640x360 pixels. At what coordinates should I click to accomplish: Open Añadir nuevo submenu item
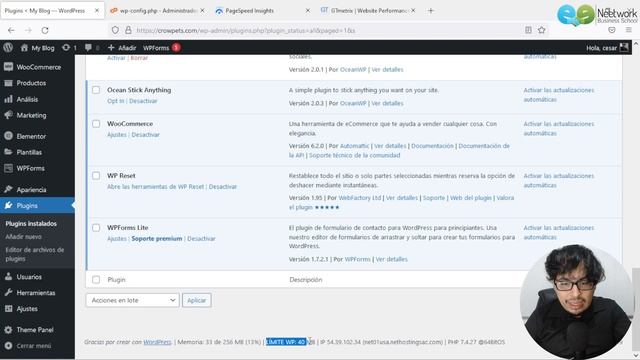23,237
